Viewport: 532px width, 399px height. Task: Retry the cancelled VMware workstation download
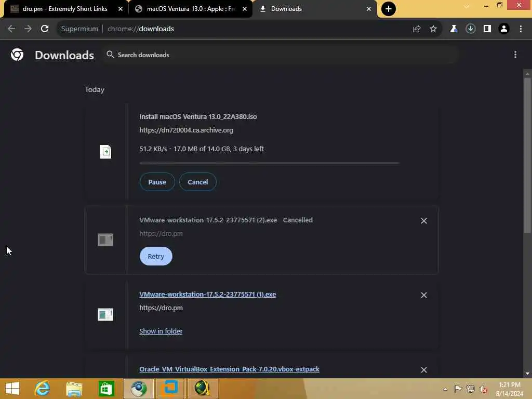[x=156, y=256]
